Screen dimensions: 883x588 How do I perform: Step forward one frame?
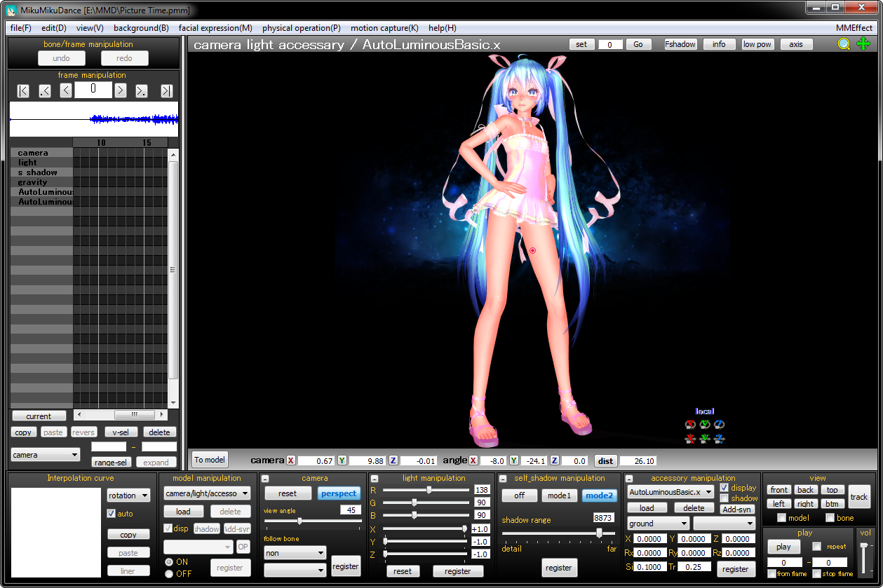pos(120,90)
